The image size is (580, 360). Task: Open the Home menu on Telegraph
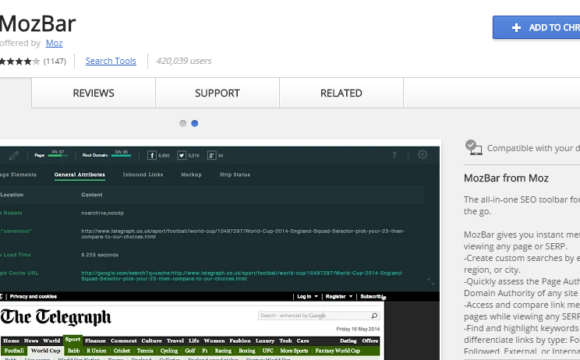(x=11, y=341)
